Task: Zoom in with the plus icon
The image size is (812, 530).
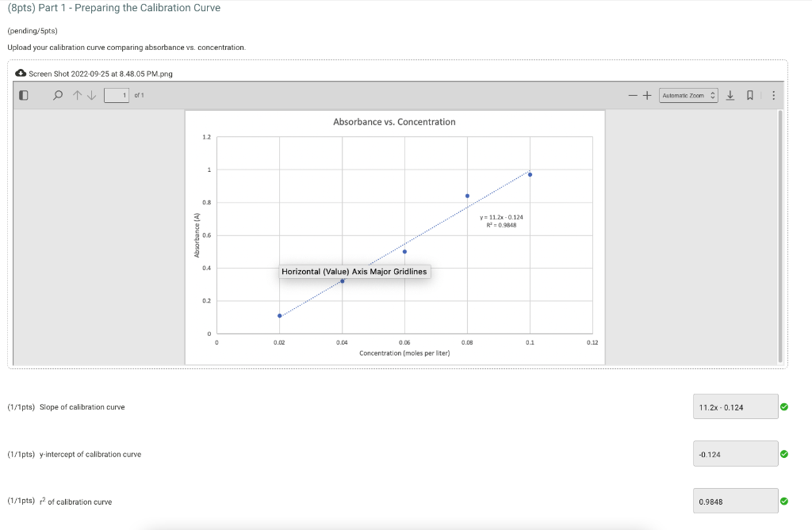Action: point(647,95)
